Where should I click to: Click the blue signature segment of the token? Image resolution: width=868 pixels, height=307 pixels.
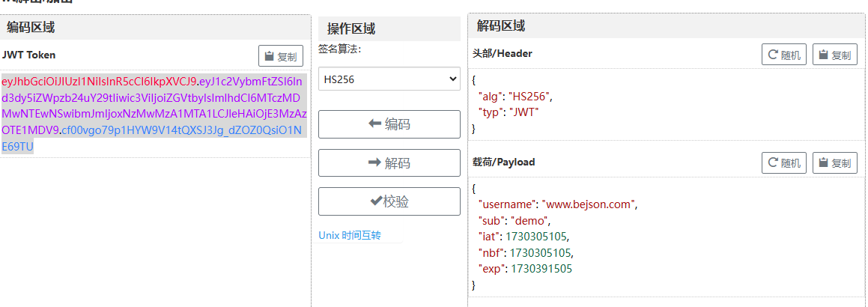pos(181,130)
